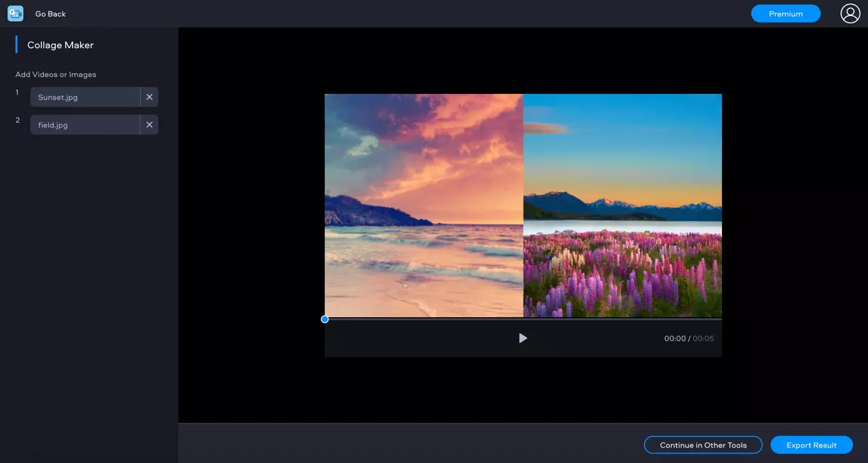The width and height of the screenshot is (868, 463).
Task: Play the collage preview
Action: tap(523, 338)
